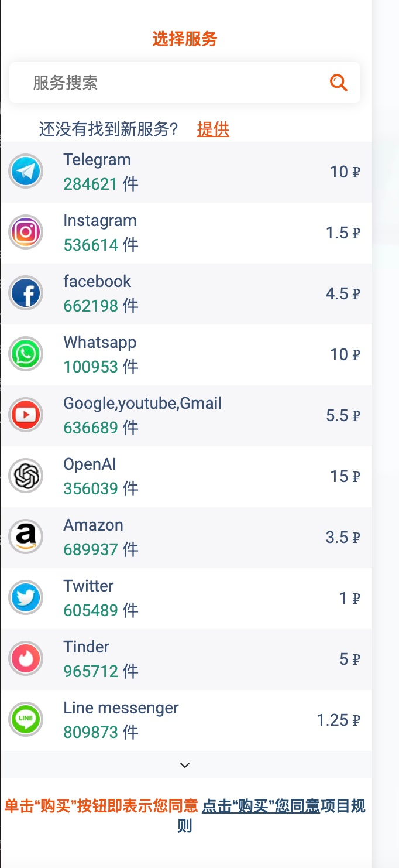Open the 点击"购买"您同意 rules link

[x=261, y=806]
